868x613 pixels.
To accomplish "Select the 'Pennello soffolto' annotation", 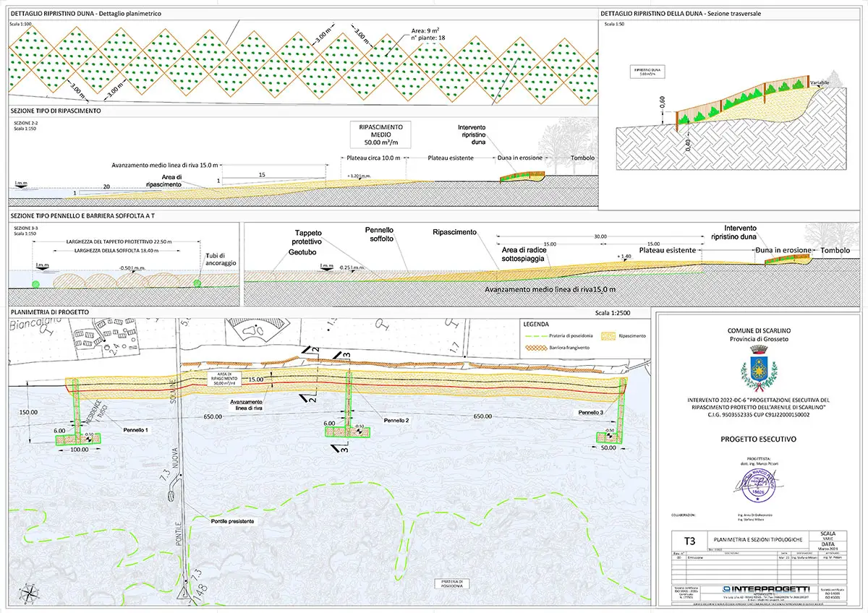I will point(380,233).
